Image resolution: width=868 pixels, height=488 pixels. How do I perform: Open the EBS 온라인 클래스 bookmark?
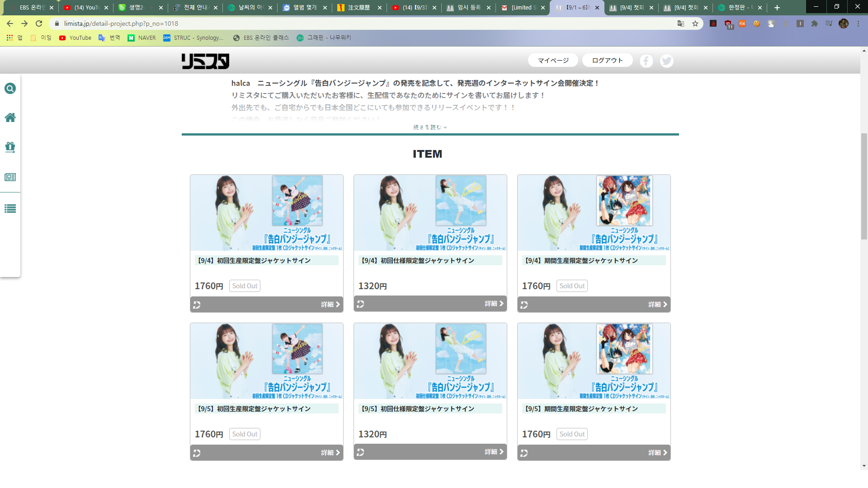pyautogui.click(x=261, y=38)
